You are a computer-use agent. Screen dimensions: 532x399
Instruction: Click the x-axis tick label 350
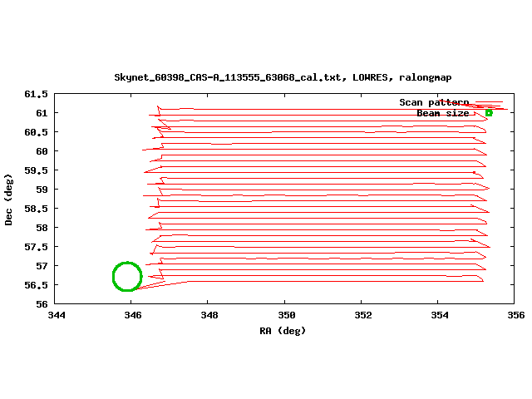point(286,315)
